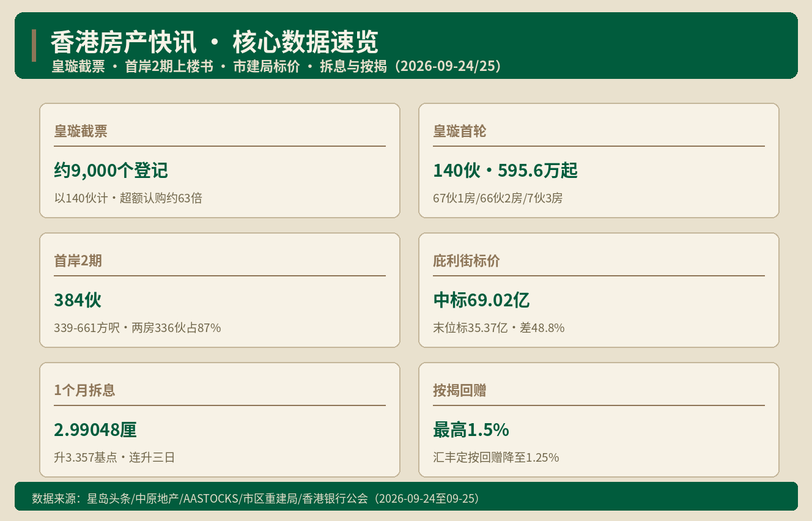Click the value 约9,000个登记
The image size is (812, 521).
(111, 171)
